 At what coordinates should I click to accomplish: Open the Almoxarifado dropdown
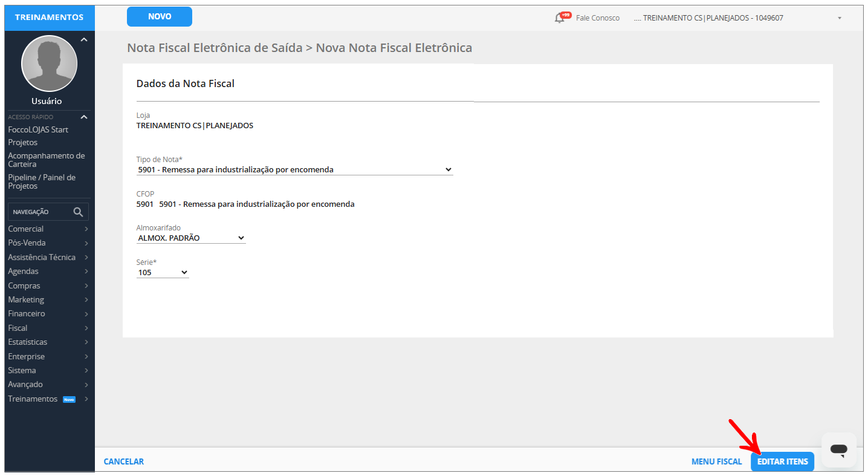tap(191, 238)
